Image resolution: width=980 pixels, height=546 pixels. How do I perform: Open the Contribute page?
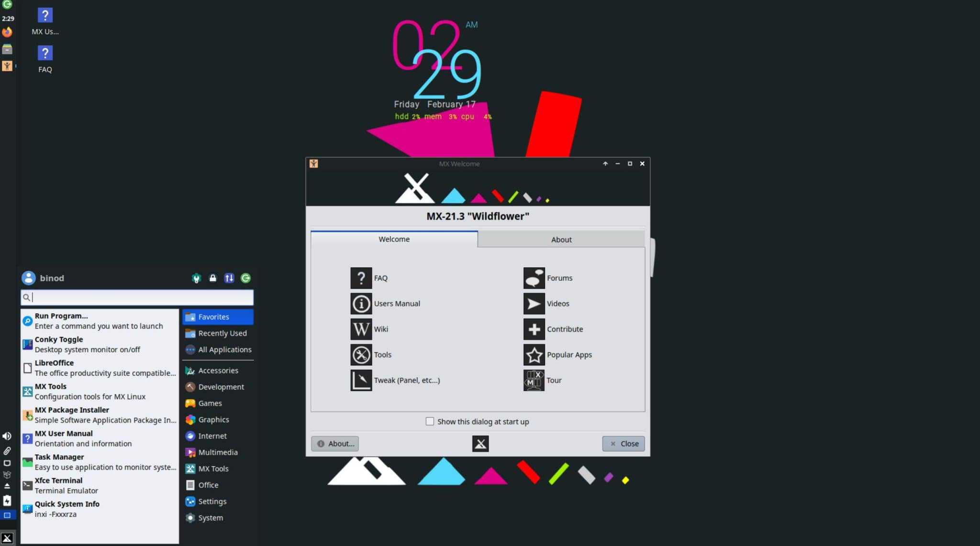[554, 329]
